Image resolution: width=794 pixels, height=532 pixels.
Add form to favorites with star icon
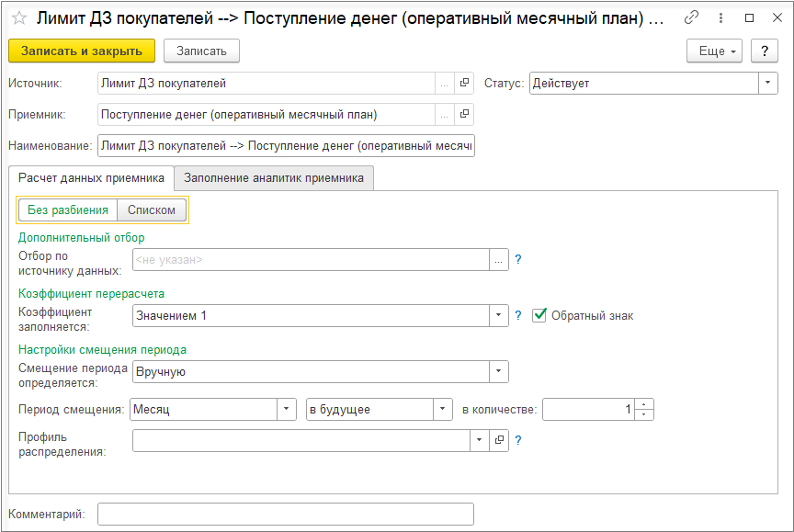18,18
